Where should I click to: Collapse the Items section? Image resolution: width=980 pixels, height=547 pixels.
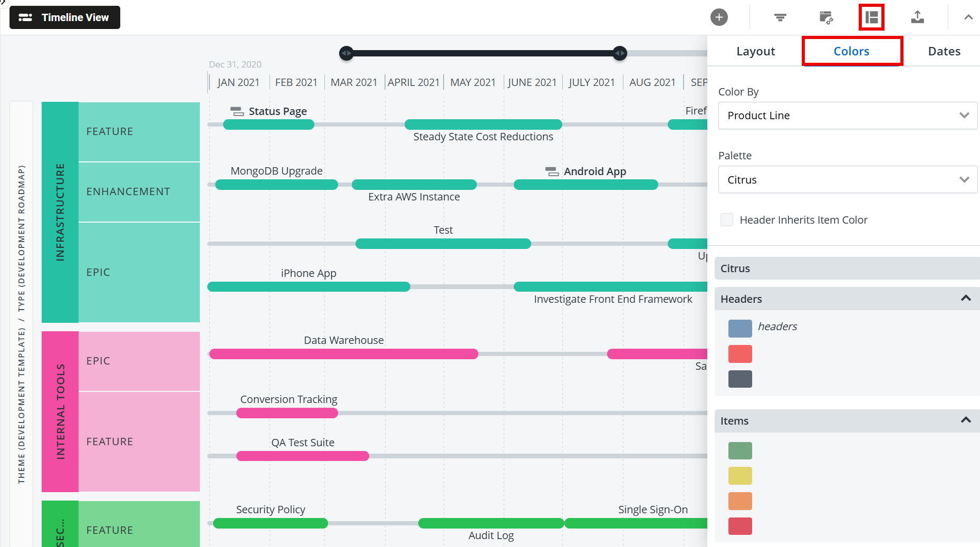tap(966, 420)
